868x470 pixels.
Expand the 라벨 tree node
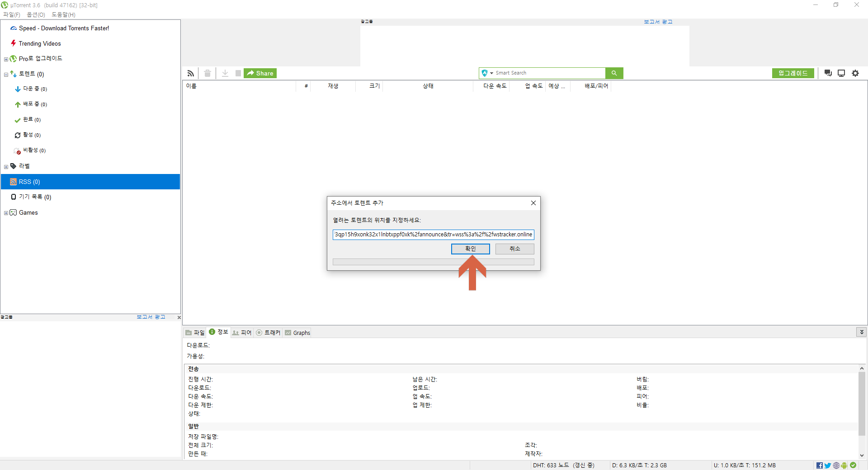click(x=6, y=167)
